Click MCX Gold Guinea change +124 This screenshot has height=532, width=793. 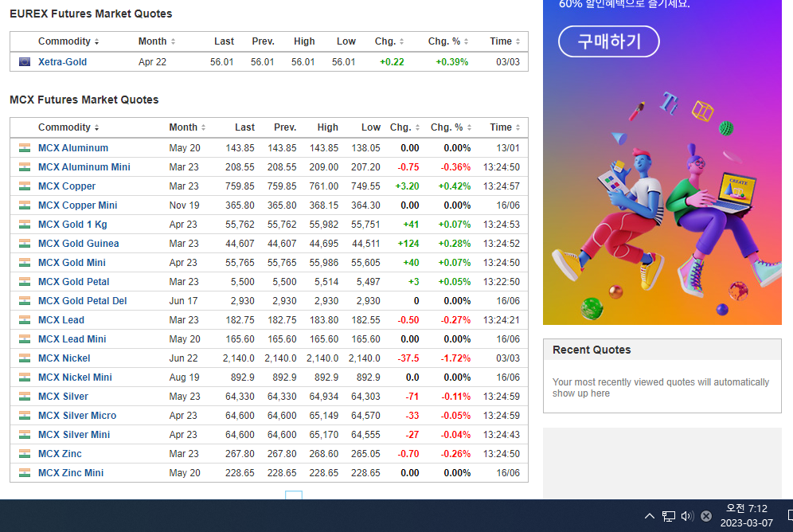pyautogui.click(x=408, y=243)
